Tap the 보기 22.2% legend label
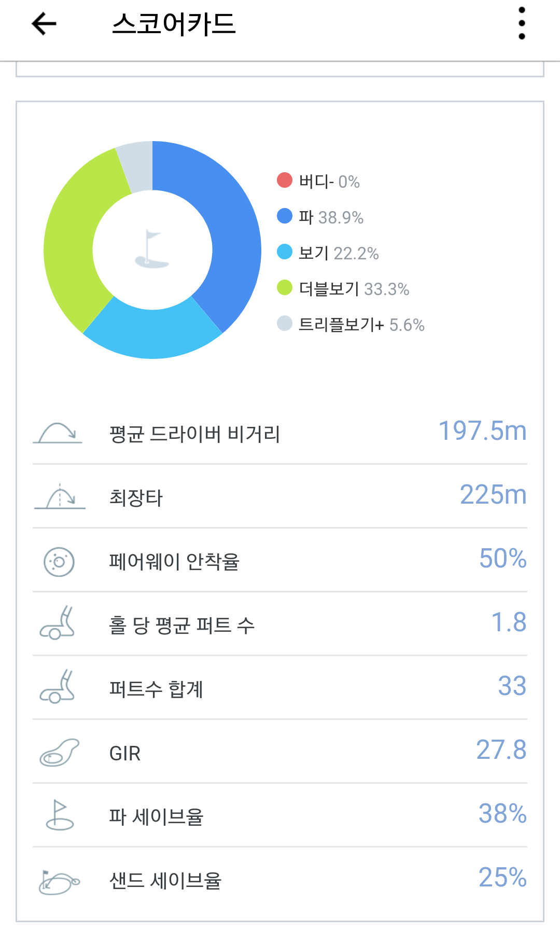 (339, 253)
